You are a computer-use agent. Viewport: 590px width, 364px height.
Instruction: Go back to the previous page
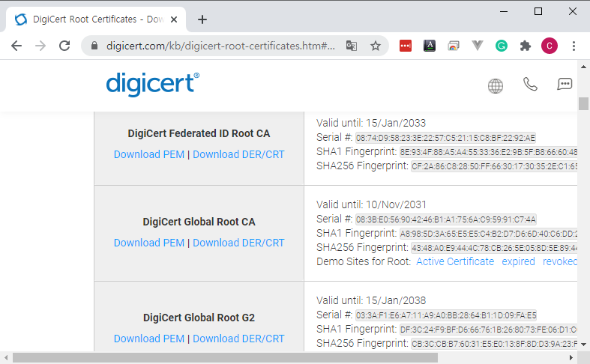coord(16,46)
